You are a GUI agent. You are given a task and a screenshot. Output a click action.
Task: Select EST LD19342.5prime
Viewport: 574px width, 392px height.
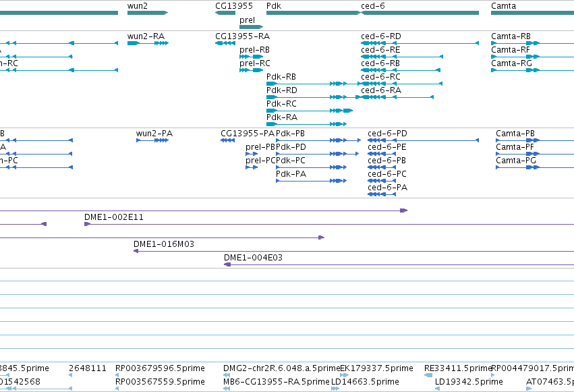coord(437,389)
